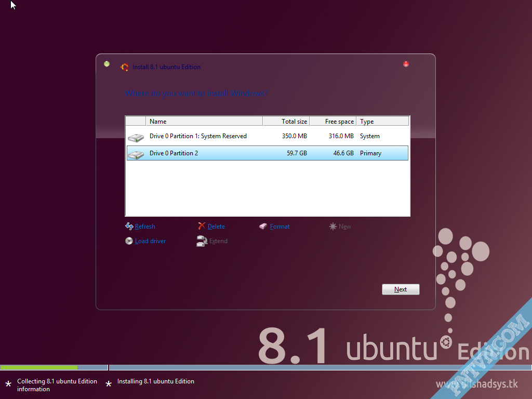The image size is (532, 399).
Task: Click the asterisk beside Installing 8.1 ubuntu
Action: tap(109, 384)
